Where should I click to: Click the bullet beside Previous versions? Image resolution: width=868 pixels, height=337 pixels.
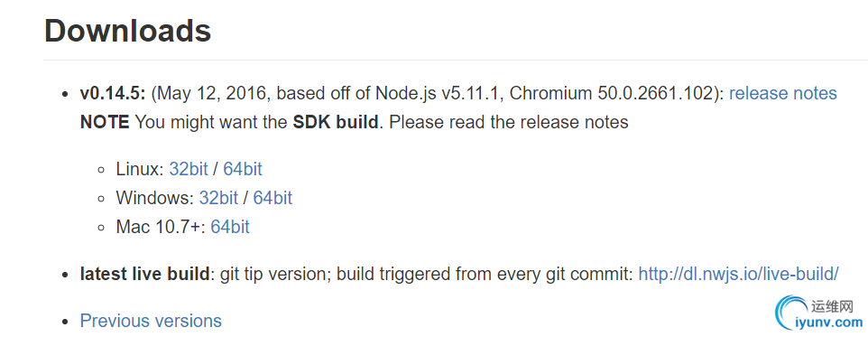pyautogui.click(x=65, y=322)
